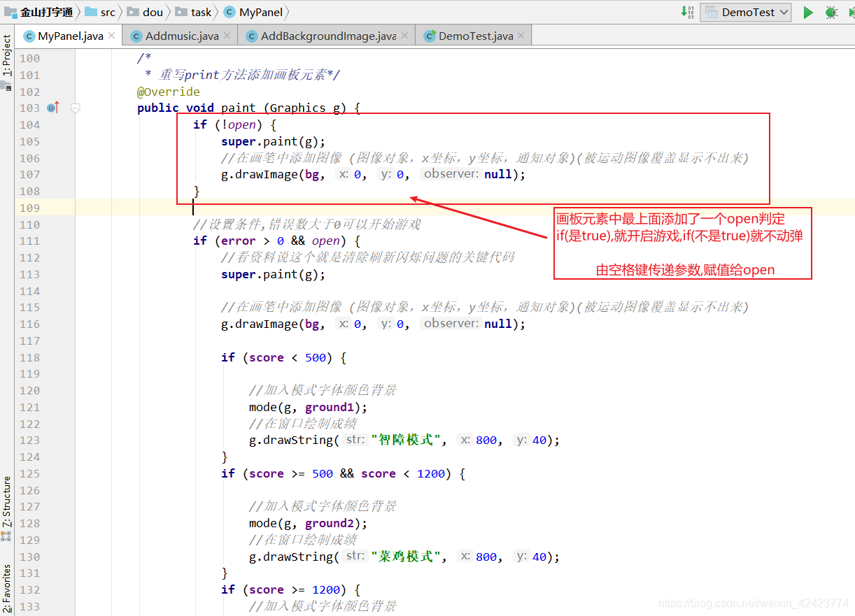Screen dimensions: 855x616
Task: Collapse the paint method fold marker at line 103
Action: (x=76, y=108)
